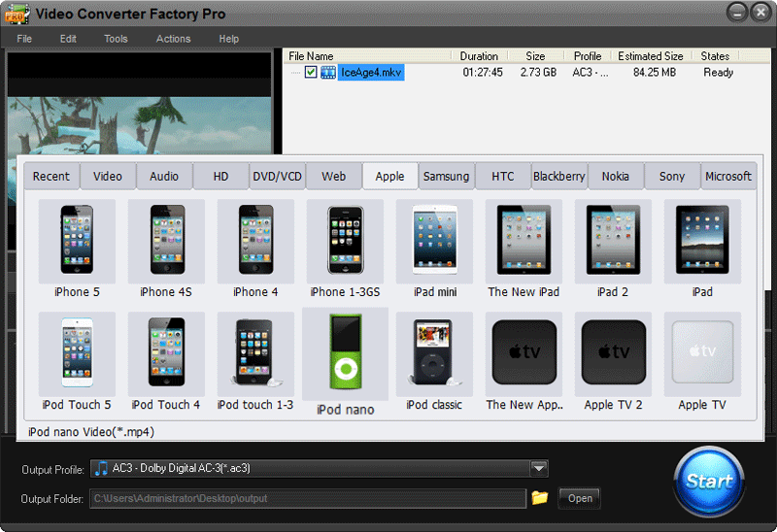Choose the iPhone 4S profile icon

coord(166,241)
